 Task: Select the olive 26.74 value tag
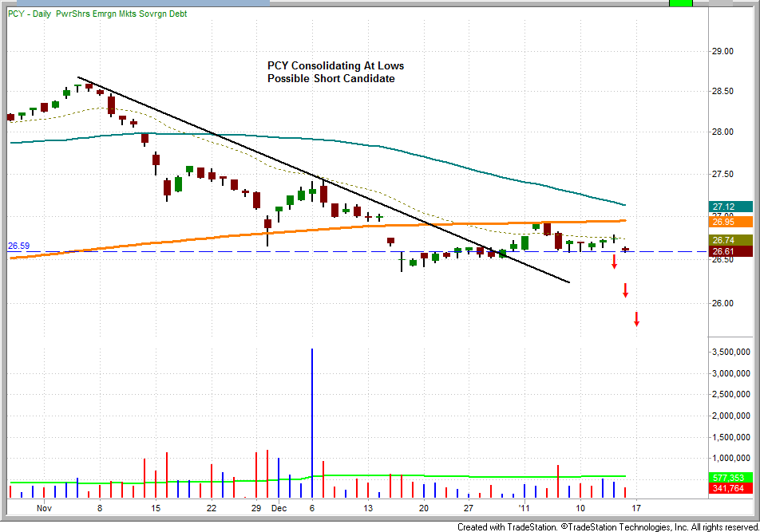pos(730,240)
